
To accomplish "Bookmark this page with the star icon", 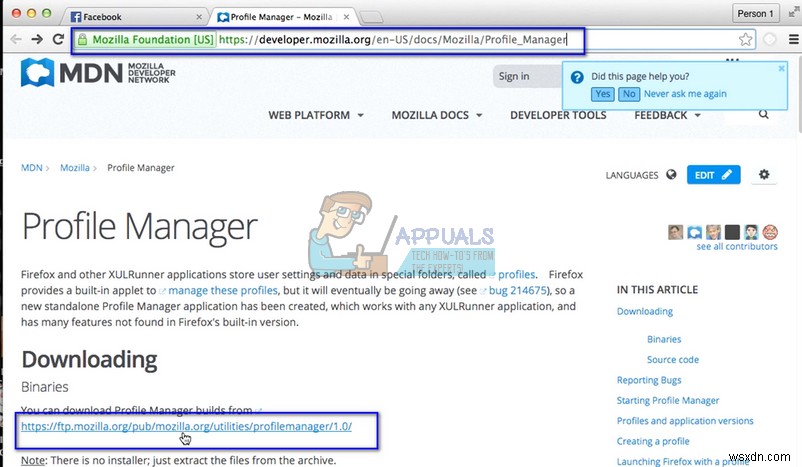I will coord(745,39).
